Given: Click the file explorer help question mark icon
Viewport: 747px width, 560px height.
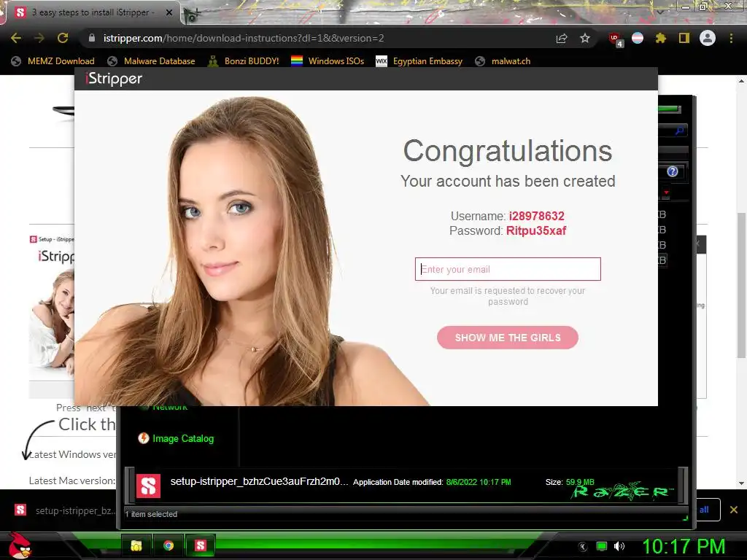Looking at the screenshot, I should 672,171.
